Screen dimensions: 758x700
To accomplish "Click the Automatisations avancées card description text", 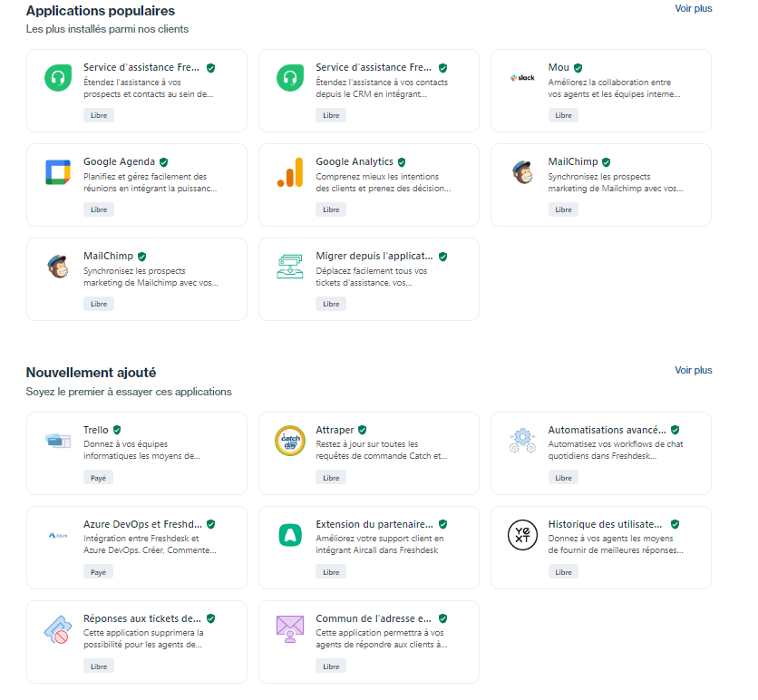I will (x=616, y=450).
